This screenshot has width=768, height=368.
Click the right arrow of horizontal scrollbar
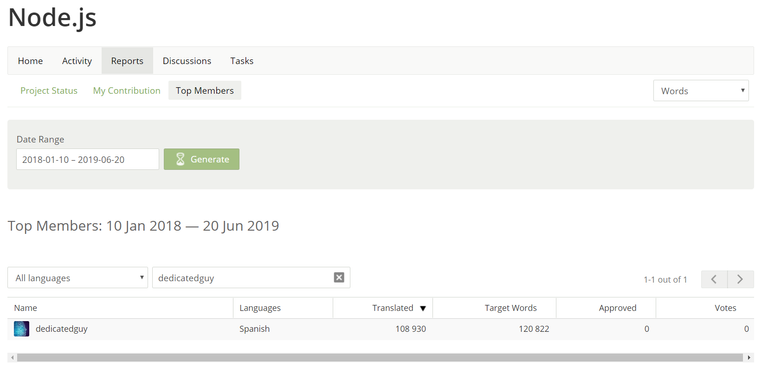click(749, 358)
